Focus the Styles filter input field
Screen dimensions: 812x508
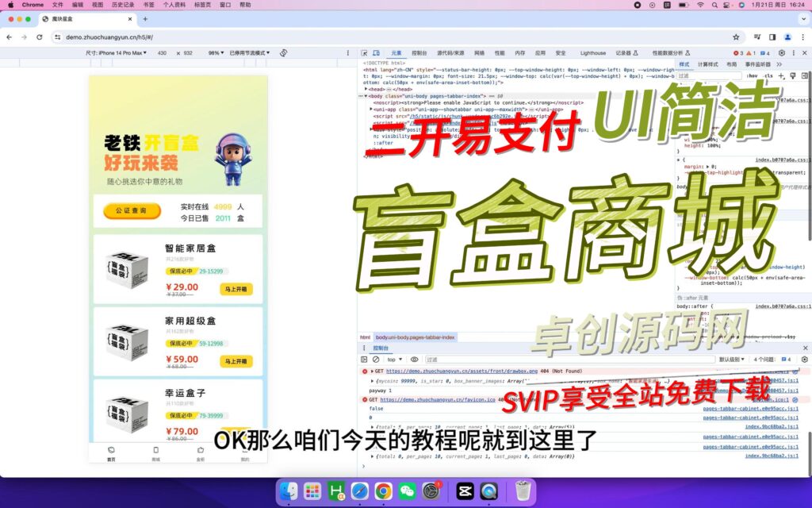pyautogui.click(x=710, y=75)
